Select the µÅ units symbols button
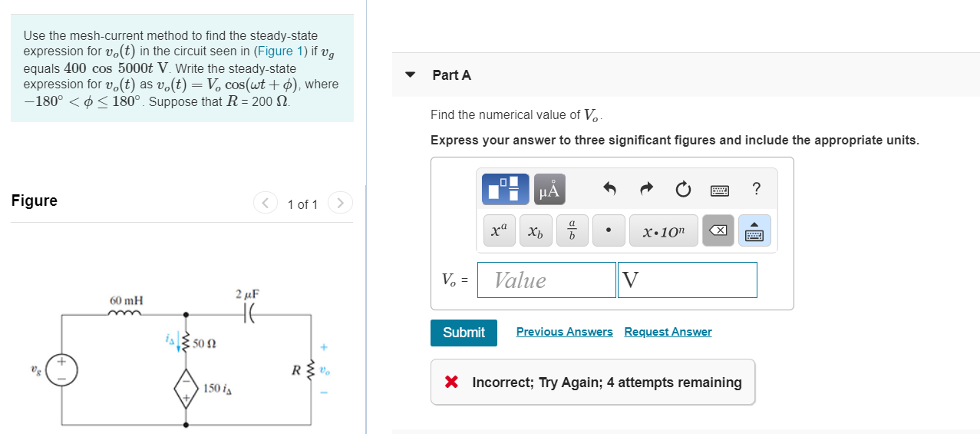This screenshot has width=980, height=434. (x=549, y=189)
